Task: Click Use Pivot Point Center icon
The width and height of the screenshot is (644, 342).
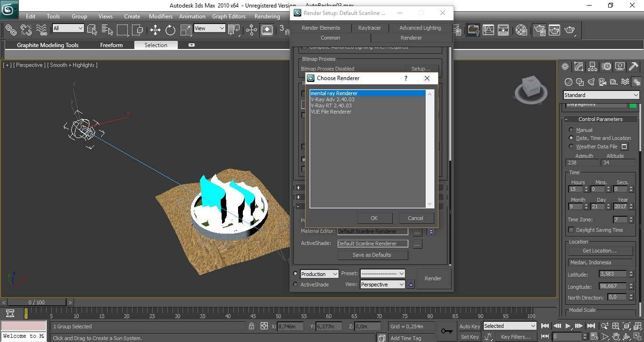Action: point(234,30)
